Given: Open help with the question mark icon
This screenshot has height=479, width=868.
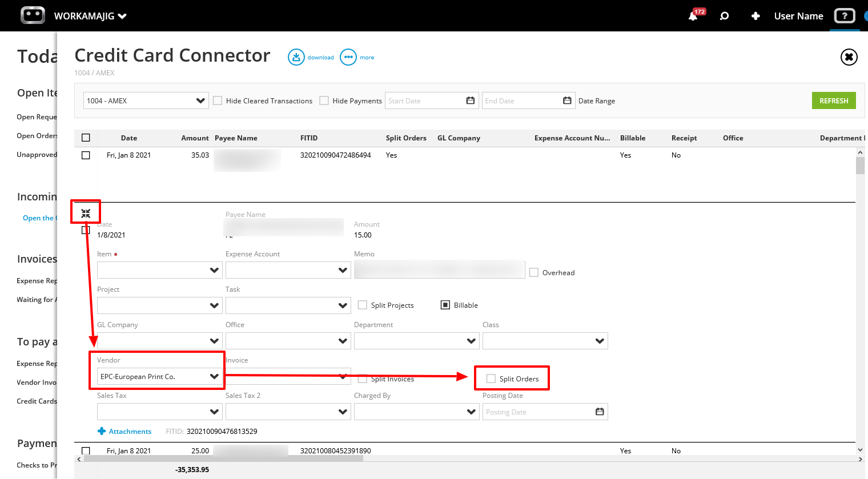Looking at the screenshot, I should 845,15.
